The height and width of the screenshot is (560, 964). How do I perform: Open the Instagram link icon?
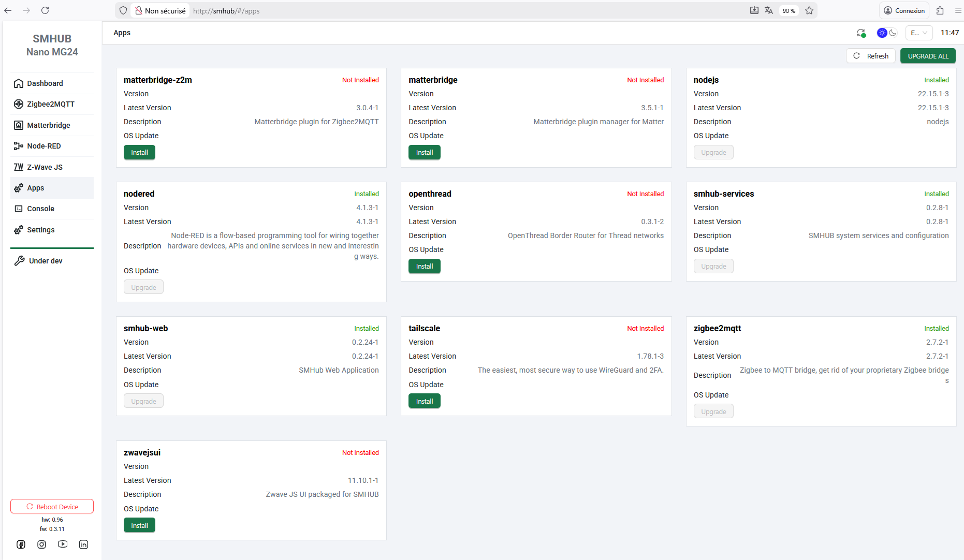pos(41,544)
